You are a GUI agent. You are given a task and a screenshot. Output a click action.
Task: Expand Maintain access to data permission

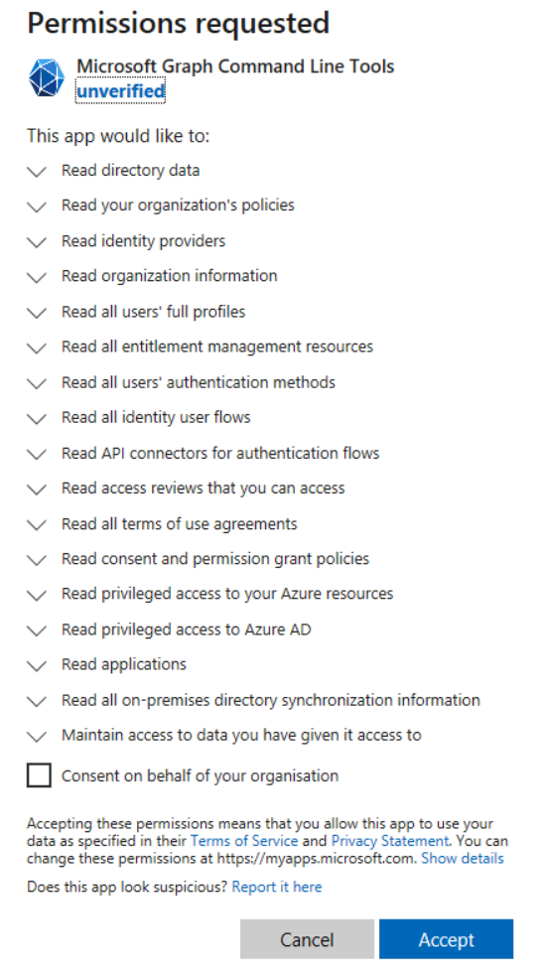click(x=38, y=737)
